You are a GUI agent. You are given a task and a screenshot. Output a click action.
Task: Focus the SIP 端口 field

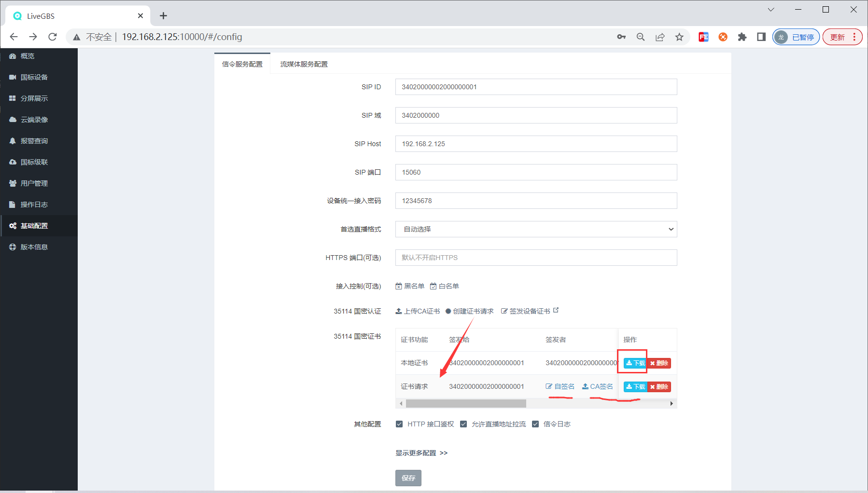point(536,172)
